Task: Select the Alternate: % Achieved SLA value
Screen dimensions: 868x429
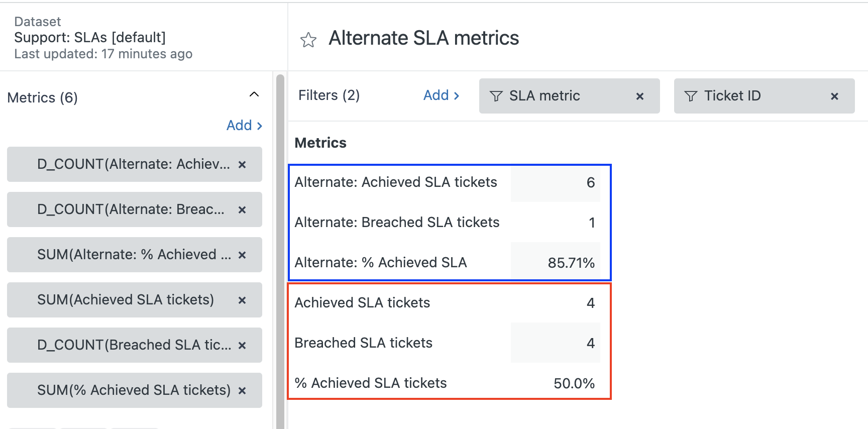Action: coord(571,263)
